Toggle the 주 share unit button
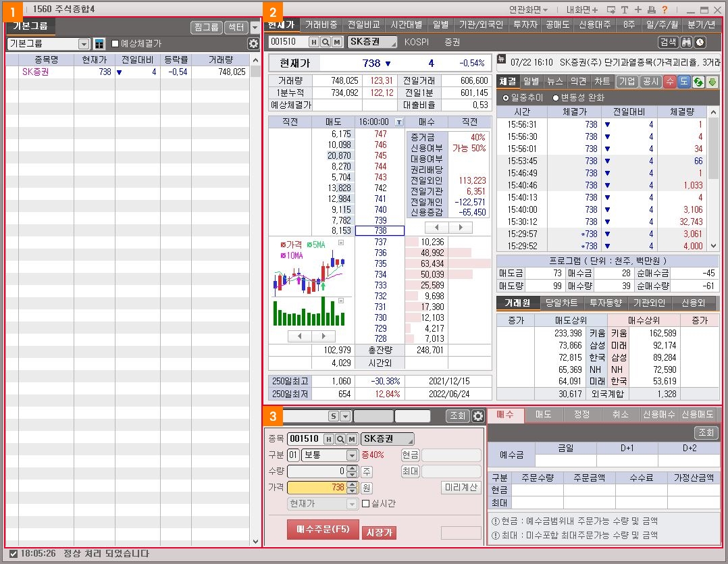728x564 pixels. (366, 471)
